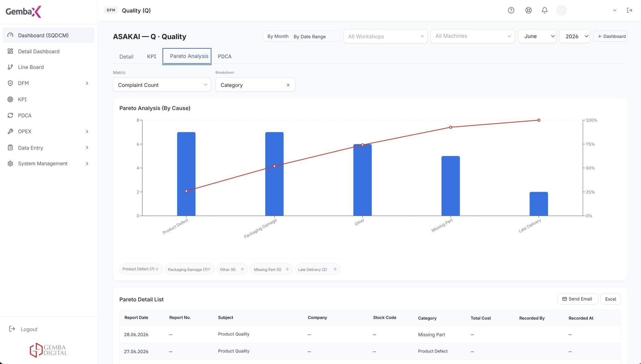641x364 pixels.
Task: Switch to the Detail tab
Action: [126, 57]
